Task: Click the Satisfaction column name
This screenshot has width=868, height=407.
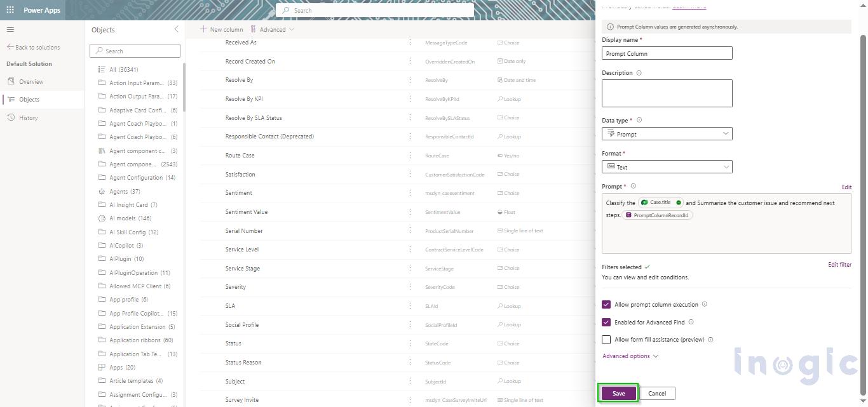Action: pyautogui.click(x=240, y=175)
